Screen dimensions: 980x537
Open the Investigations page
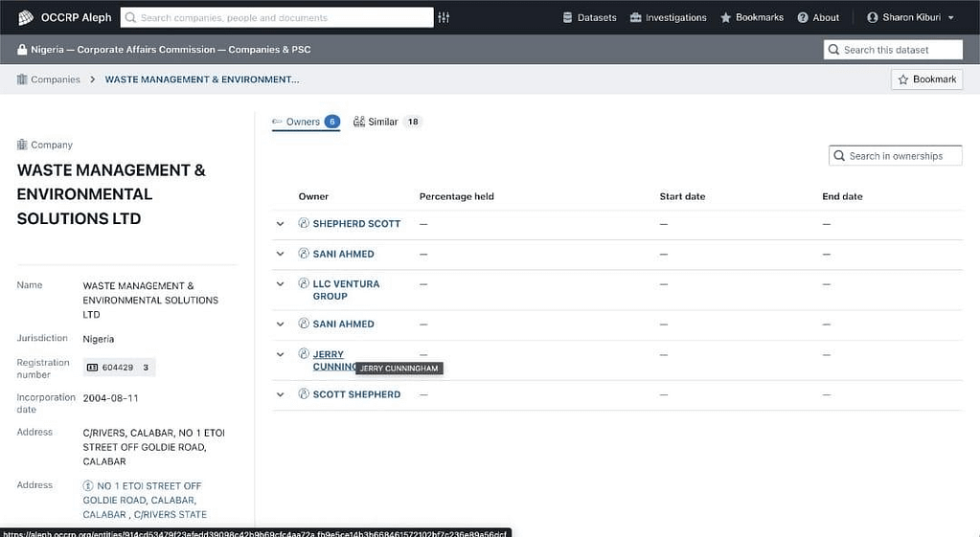[668, 17]
